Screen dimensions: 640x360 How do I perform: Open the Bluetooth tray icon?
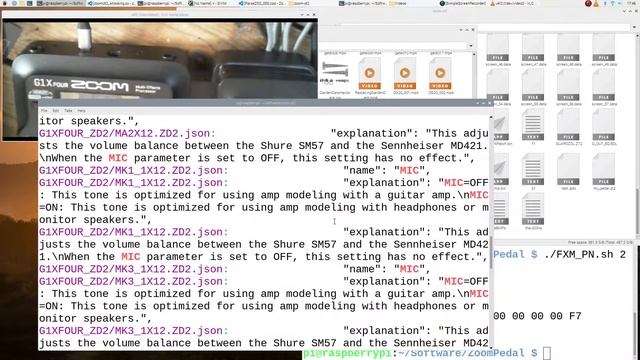(605, 3)
